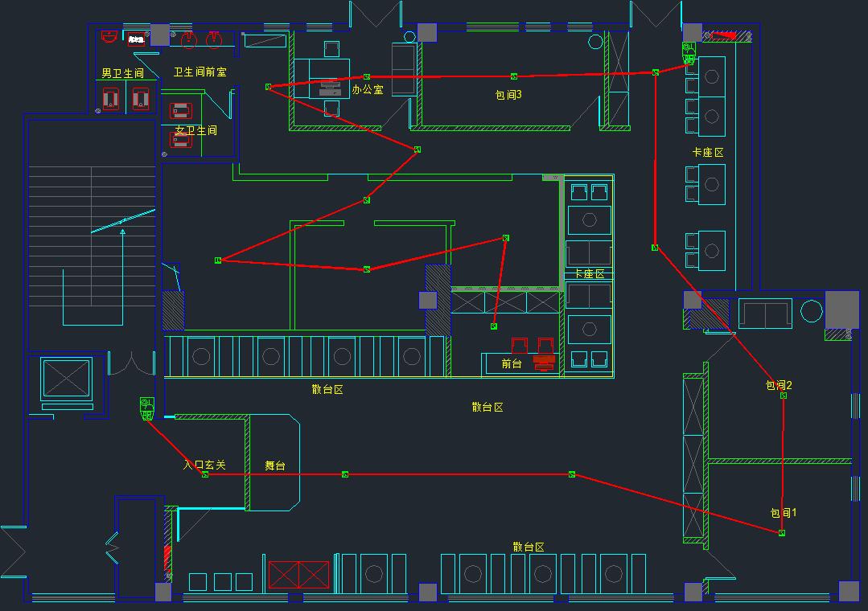This screenshot has width=868, height=611.
Task: Click the sofa symbol above 包间2
Action: coord(764,314)
